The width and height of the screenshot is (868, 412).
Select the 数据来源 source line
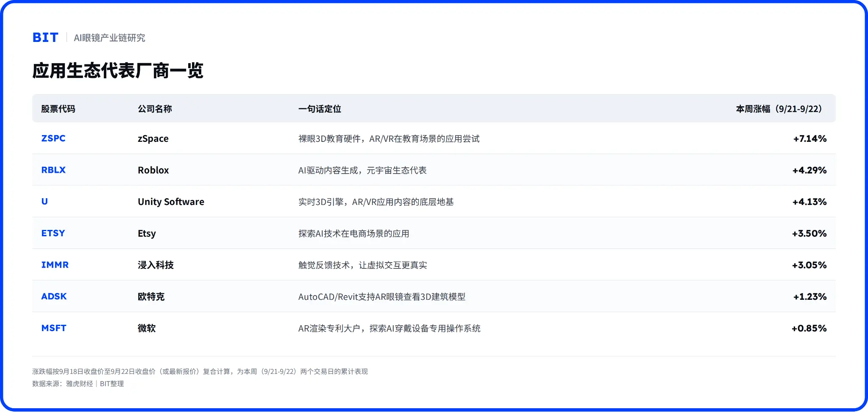pyautogui.click(x=78, y=384)
